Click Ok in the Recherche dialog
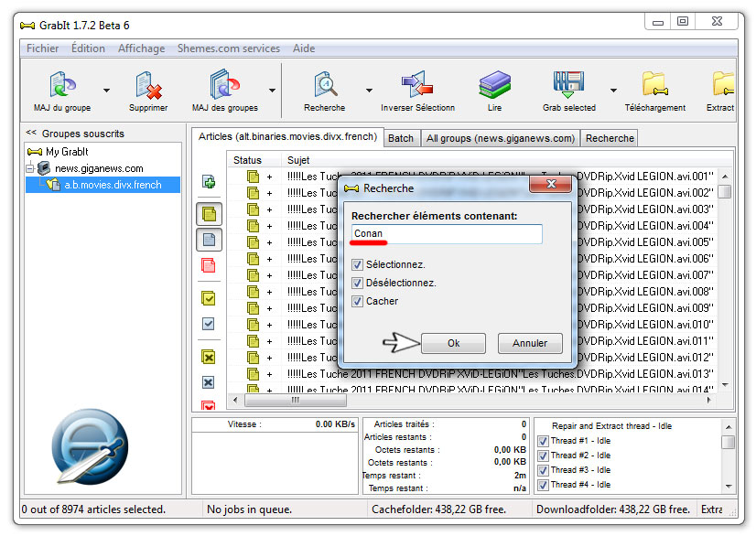This screenshot has width=756, height=536. click(453, 343)
